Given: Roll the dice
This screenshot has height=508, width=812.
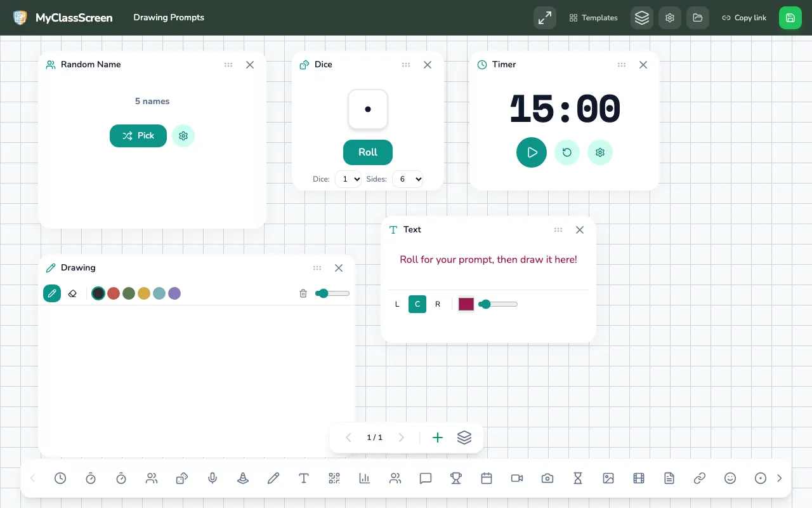Looking at the screenshot, I should [x=368, y=152].
